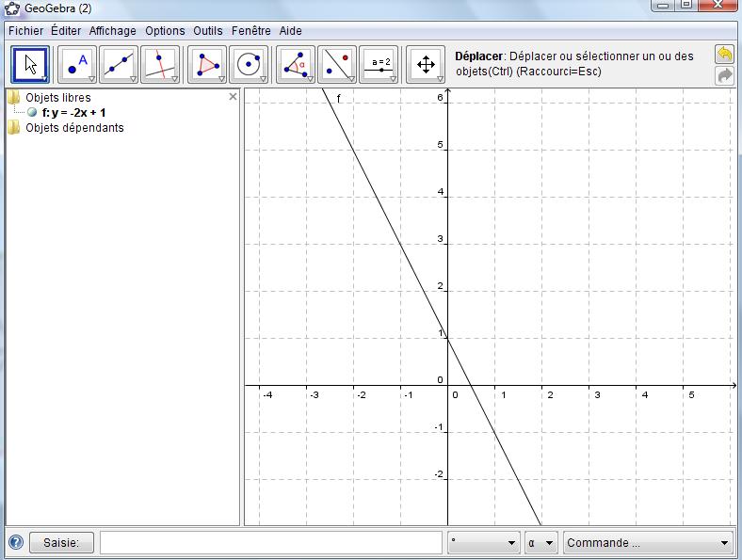Open the Reflect tool submenu arrow

click(x=351, y=79)
